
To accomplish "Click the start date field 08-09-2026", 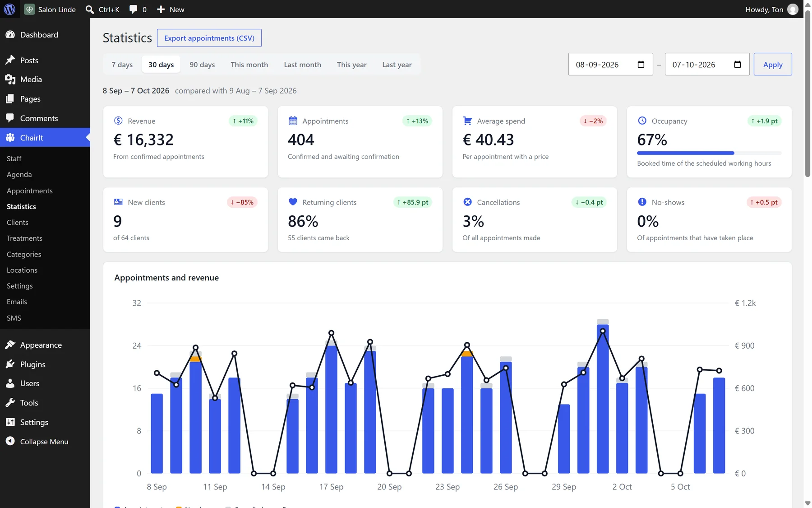I will [x=611, y=65].
